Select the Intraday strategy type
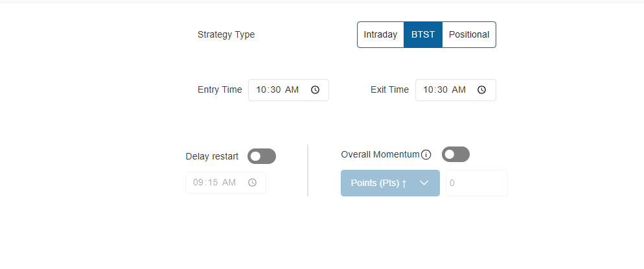This screenshot has width=644, height=269. click(380, 35)
